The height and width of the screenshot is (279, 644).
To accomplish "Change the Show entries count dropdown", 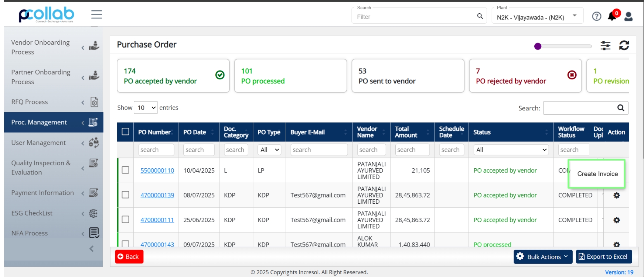I will (x=146, y=107).
